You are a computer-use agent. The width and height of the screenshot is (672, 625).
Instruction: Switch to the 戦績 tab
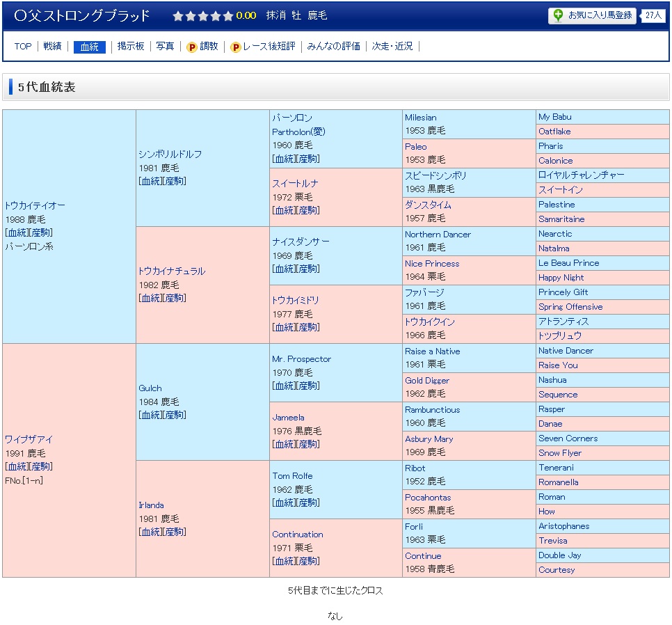tap(52, 47)
